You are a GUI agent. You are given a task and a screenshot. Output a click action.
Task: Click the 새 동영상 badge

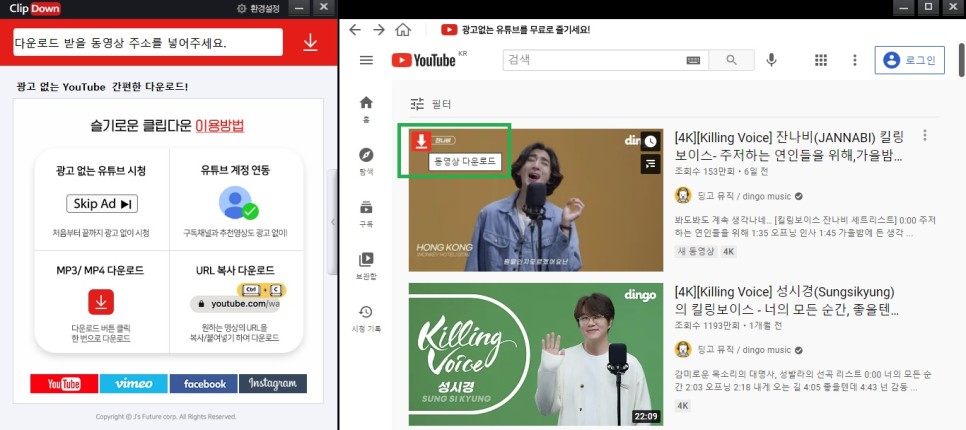696,251
